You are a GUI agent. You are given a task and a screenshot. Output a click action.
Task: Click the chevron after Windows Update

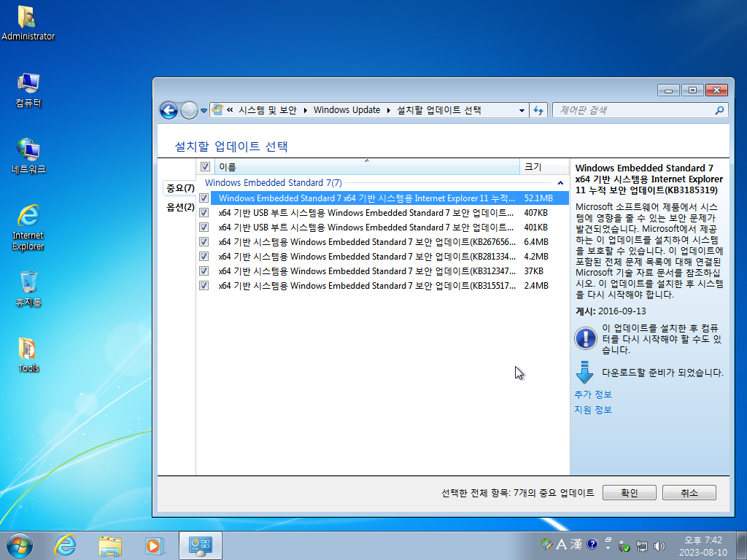click(x=388, y=111)
